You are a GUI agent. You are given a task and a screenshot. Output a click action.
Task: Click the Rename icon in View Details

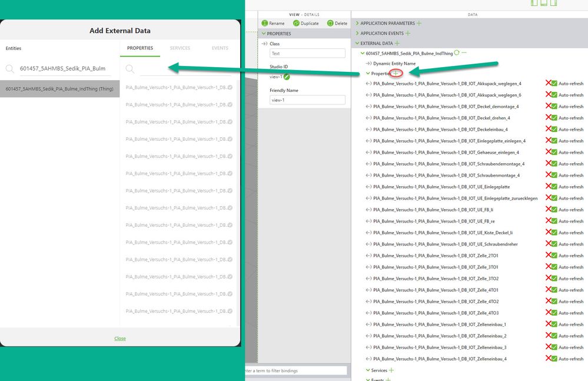tap(265, 23)
